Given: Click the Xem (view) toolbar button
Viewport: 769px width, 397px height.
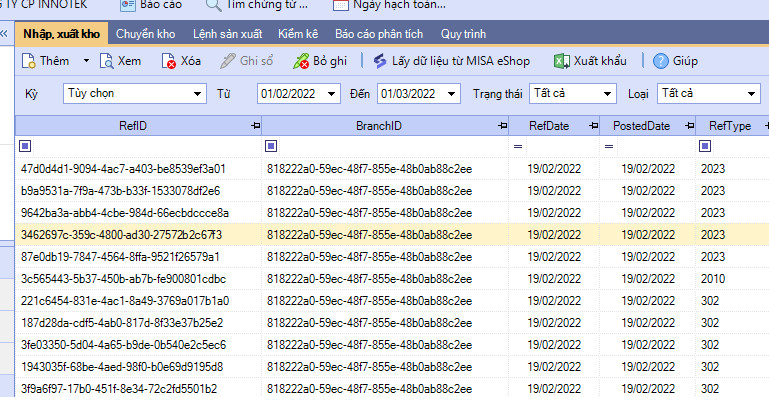Looking at the screenshot, I should (x=120, y=61).
